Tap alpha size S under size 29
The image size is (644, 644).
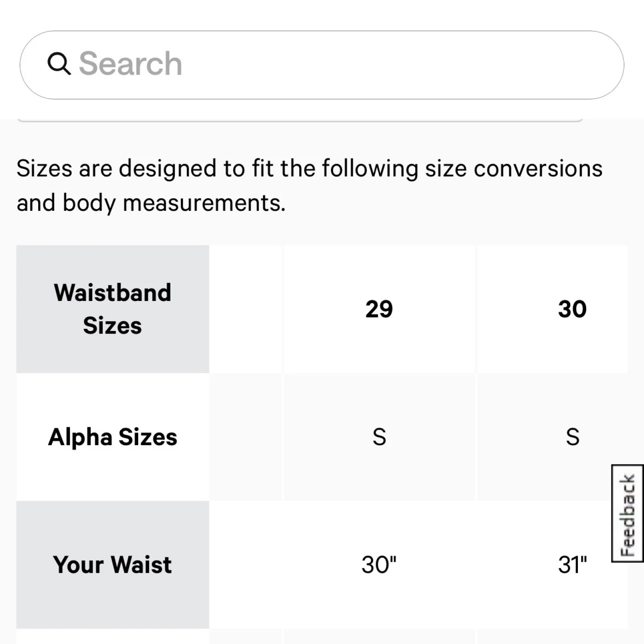[x=379, y=437]
